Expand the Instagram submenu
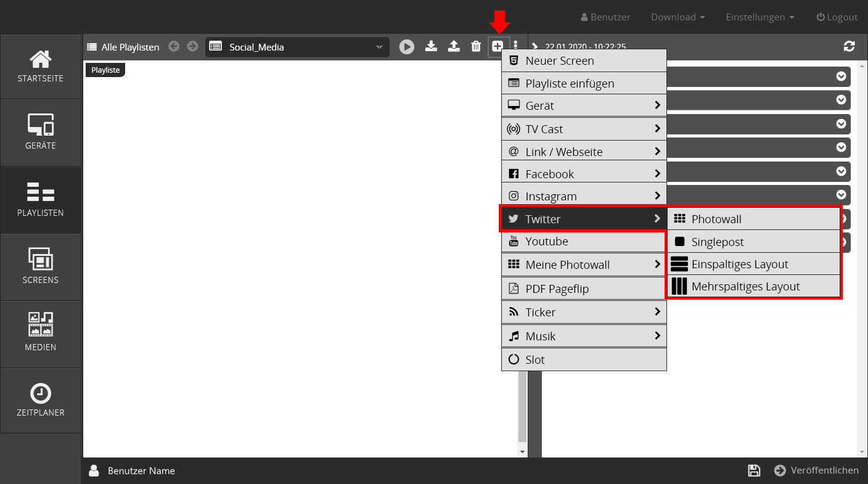Image resolution: width=868 pixels, height=484 pixels. tap(584, 196)
